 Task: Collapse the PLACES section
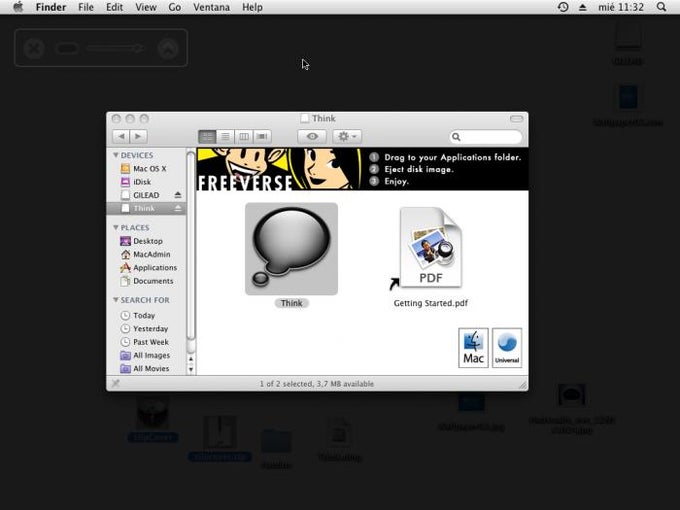click(x=116, y=227)
